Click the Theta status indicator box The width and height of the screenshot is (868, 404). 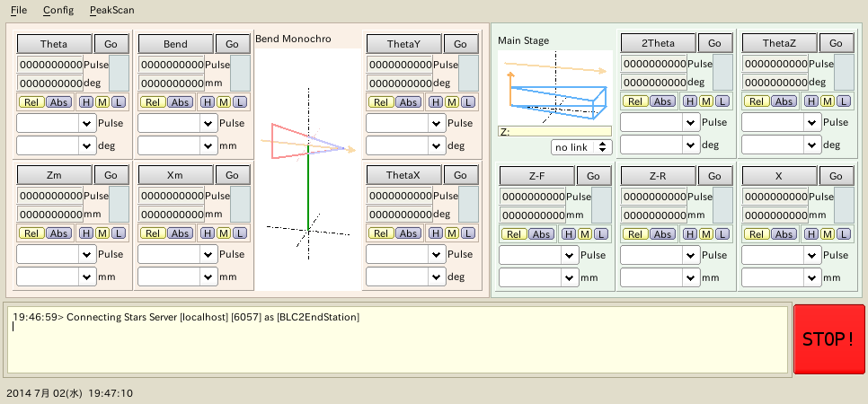pos(120,73)
